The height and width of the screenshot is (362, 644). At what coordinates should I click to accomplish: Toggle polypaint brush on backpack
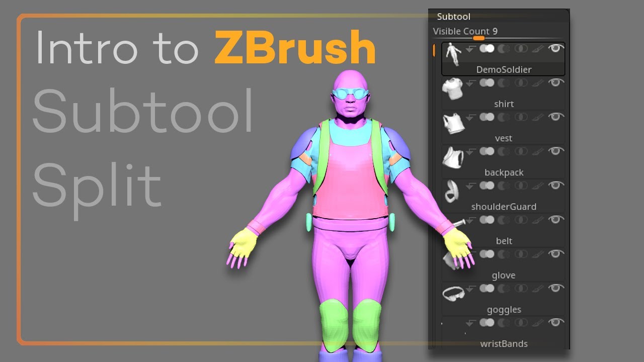538,152
